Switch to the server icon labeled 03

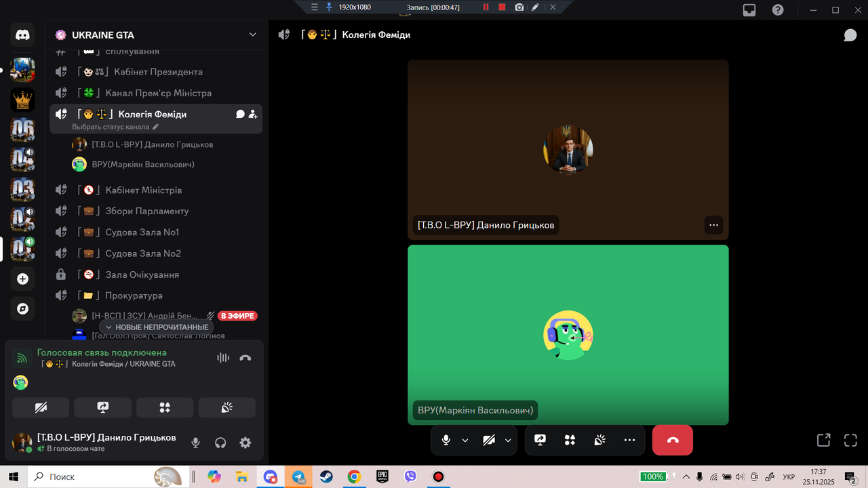[x=22, y=189]
